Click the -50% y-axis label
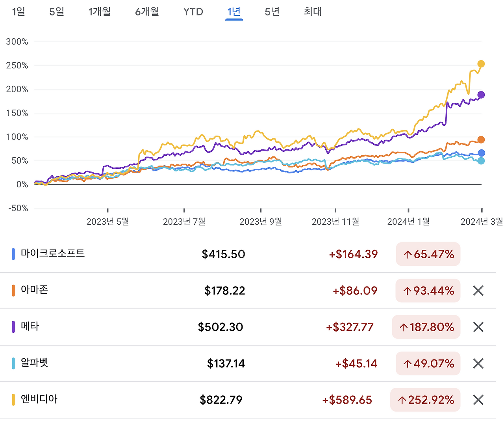The height and width of the screenshot is (421, 504). 18,208
